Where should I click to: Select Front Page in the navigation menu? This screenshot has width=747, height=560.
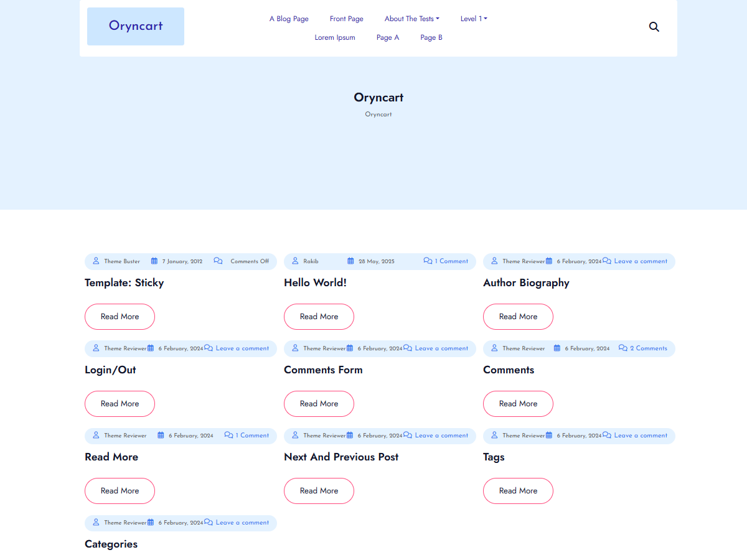346,19
